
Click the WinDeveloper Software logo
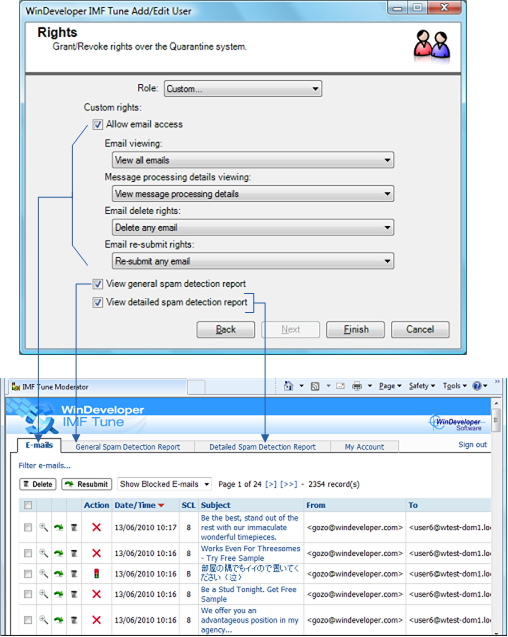456,422
